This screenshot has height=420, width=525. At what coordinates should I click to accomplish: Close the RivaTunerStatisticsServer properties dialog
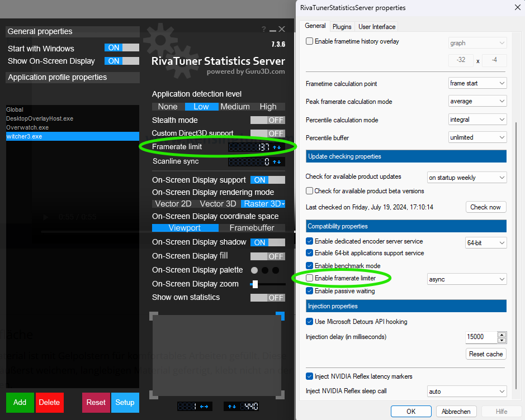click(517, 7)
